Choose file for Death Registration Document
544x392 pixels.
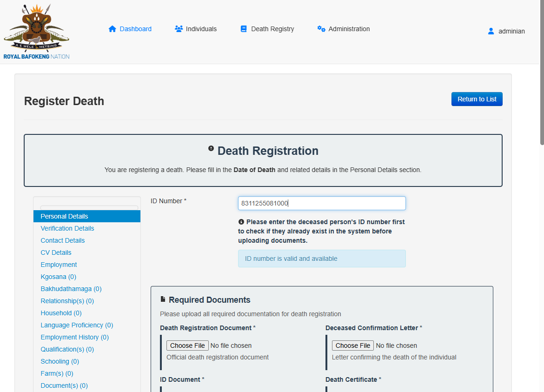(187, 345)
